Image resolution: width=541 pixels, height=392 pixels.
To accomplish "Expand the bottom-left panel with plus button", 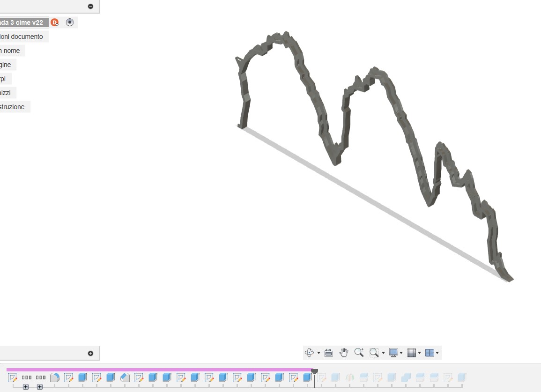I will [90, 354].
